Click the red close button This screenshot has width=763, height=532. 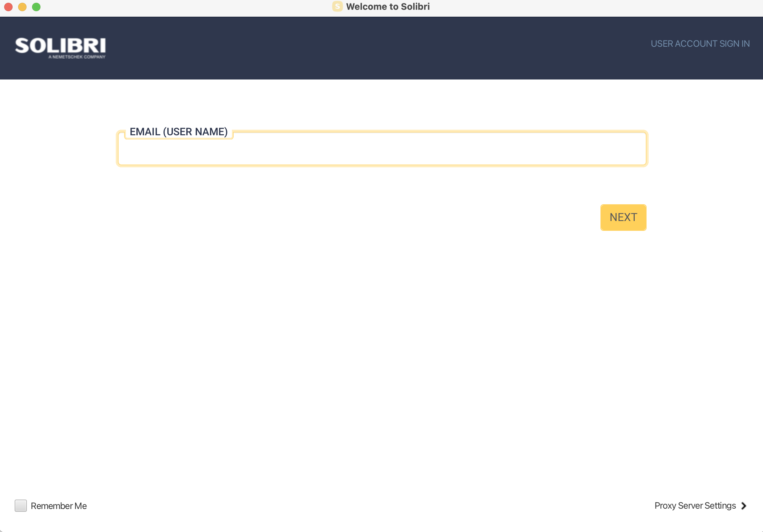point(8,7)
